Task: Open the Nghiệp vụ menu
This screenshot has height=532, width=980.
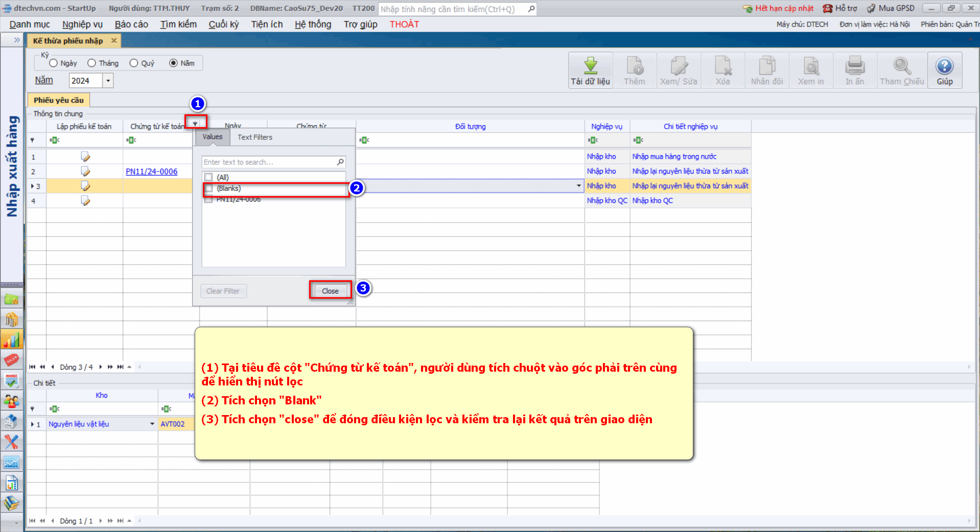Action: tap(82, 25)
